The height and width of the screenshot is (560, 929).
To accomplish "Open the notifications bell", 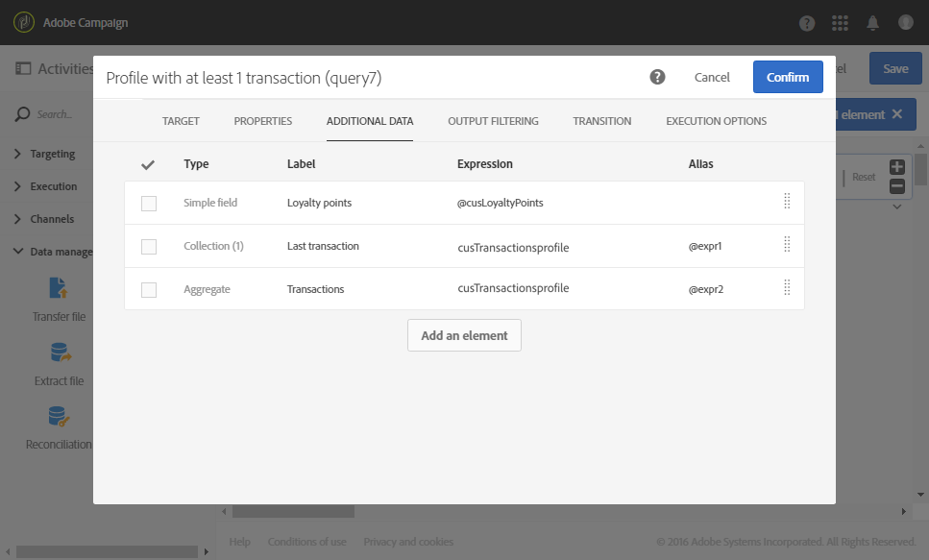I will coord(873,22).
